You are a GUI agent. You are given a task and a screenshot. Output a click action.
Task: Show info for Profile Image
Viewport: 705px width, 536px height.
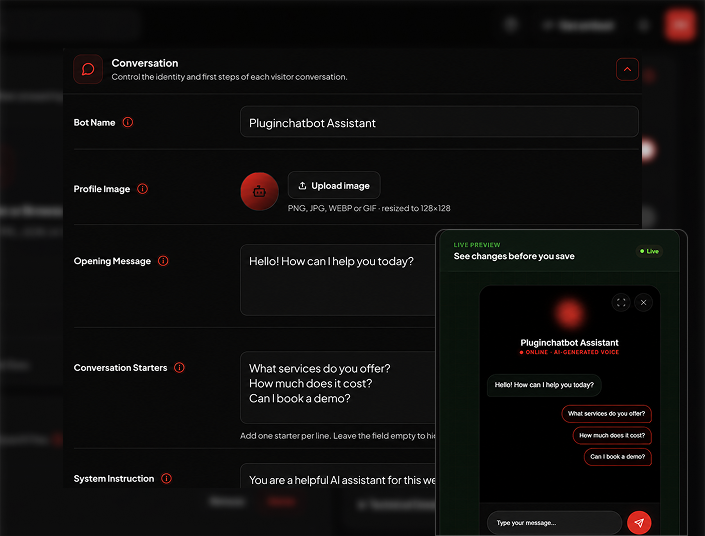point(143,189)
